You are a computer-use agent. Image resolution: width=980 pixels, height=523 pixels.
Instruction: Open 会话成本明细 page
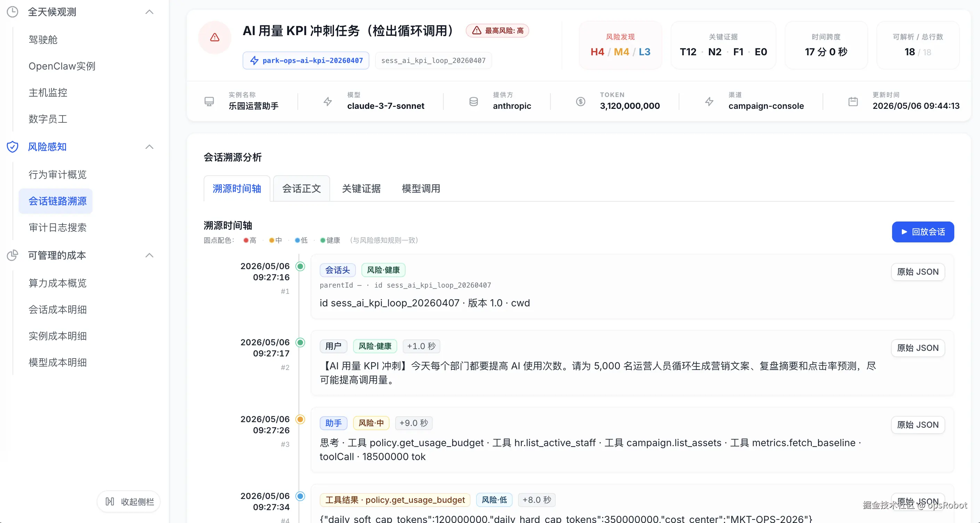tap(57, 309)
